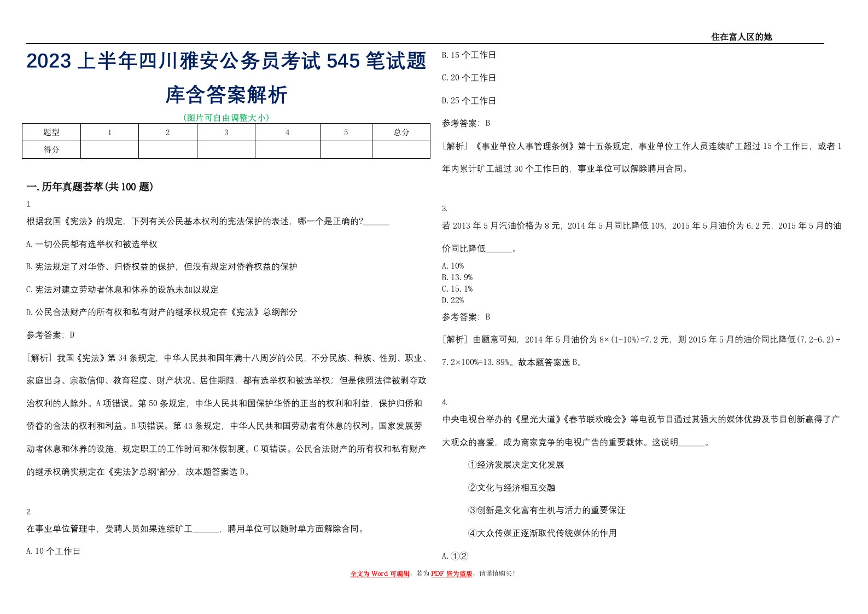The width and height of the screenshot is (868, 614).
Task: Click option 'A.①②'
Action: pyautogui.click(x=455, y=557)
